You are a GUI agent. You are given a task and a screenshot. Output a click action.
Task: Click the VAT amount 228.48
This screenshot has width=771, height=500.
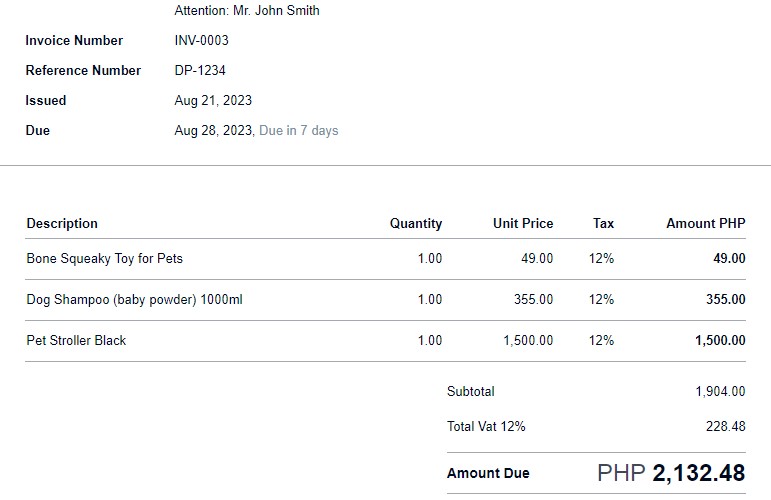click(x=725, y=427)
